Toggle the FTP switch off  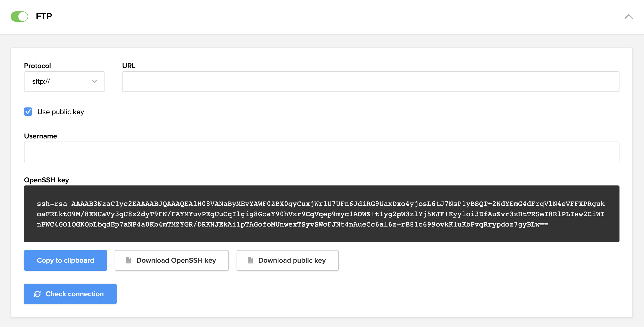click(19, 17)
